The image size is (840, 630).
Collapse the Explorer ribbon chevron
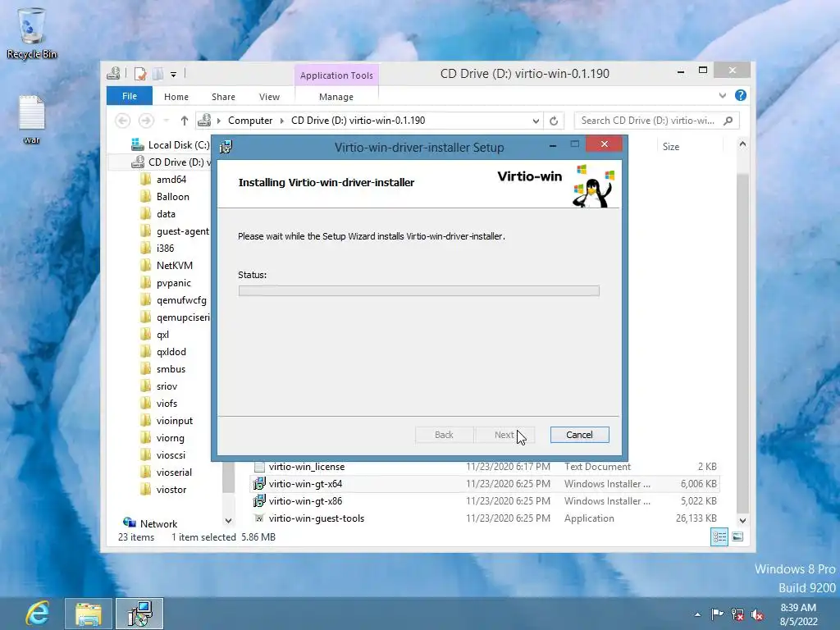(x=723, y=95)
